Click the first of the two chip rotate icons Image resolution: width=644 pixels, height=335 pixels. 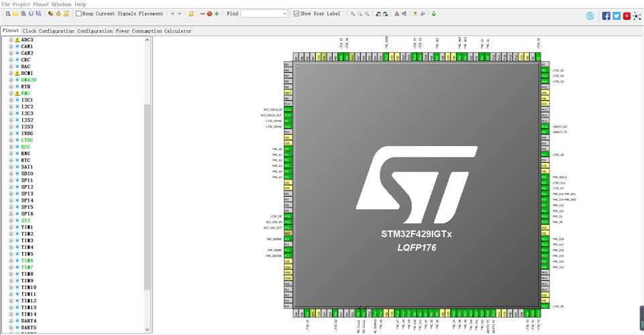378,13
